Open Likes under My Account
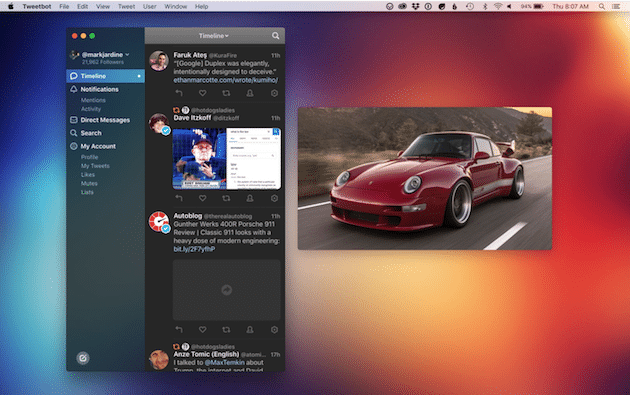The height and width of the screenshot is (395, 630). (x=88, y=175)
